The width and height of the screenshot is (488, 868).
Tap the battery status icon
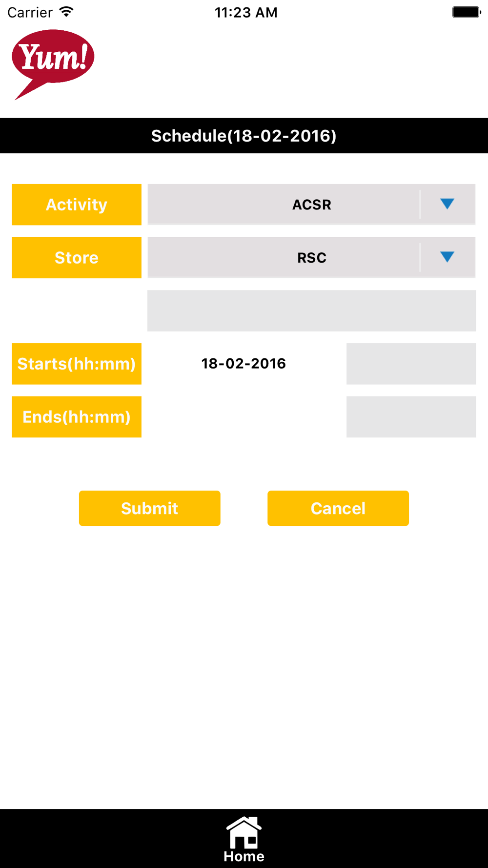[x=467, y=12]
